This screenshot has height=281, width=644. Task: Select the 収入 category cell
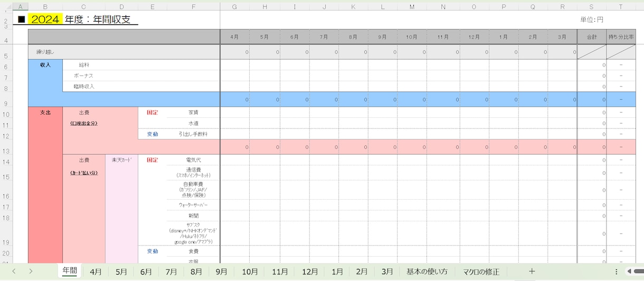coord(45,64)
